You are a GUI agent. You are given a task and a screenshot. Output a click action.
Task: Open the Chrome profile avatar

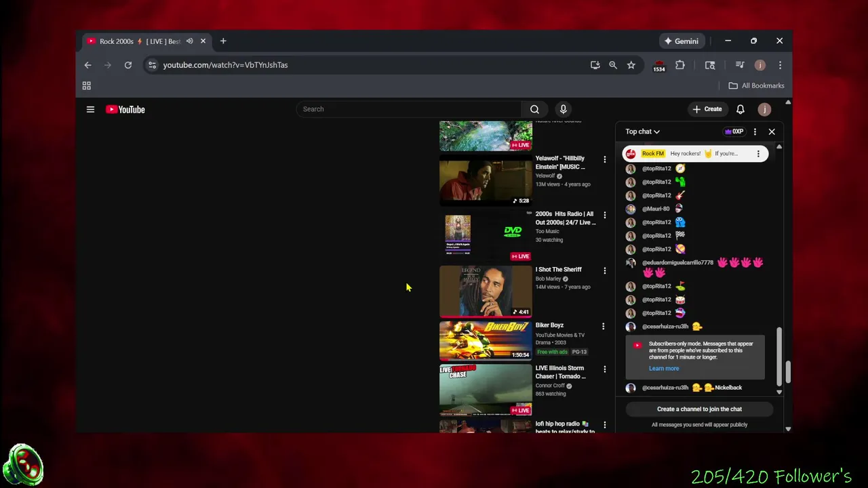click(760, 65)
